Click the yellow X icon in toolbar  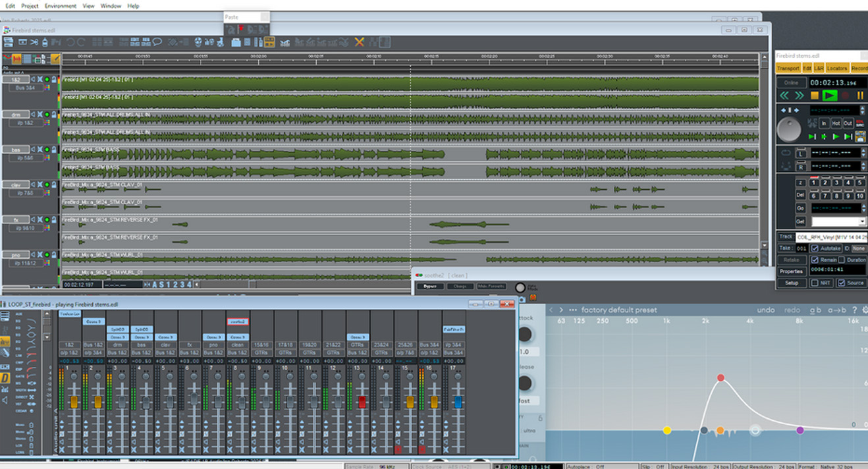click(x=359, y=42)
